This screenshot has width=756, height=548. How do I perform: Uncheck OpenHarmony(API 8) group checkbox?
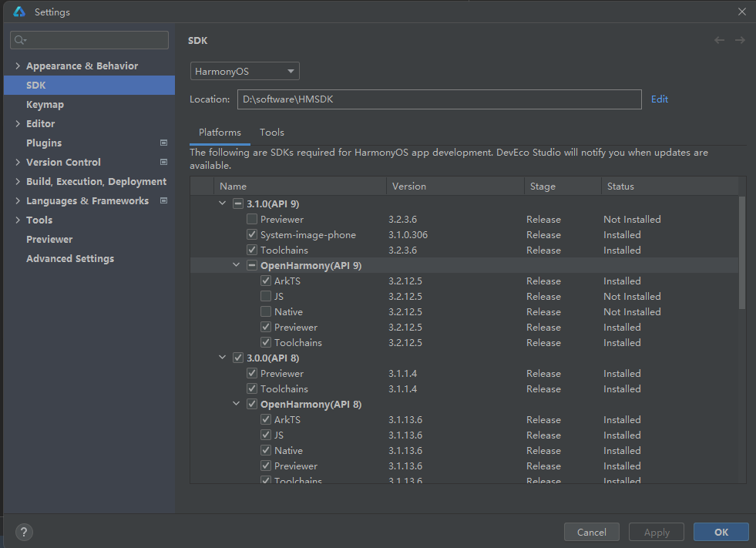[x=252, y=404]
